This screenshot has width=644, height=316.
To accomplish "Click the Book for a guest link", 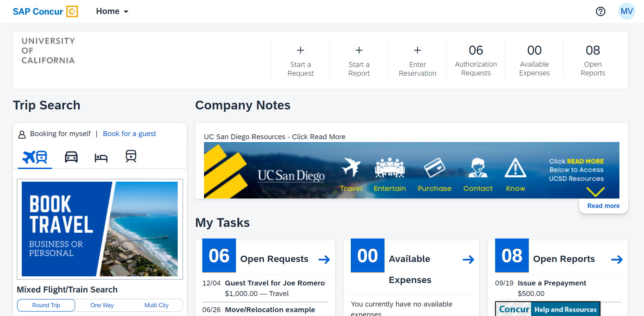I will (x=130, y=134).
